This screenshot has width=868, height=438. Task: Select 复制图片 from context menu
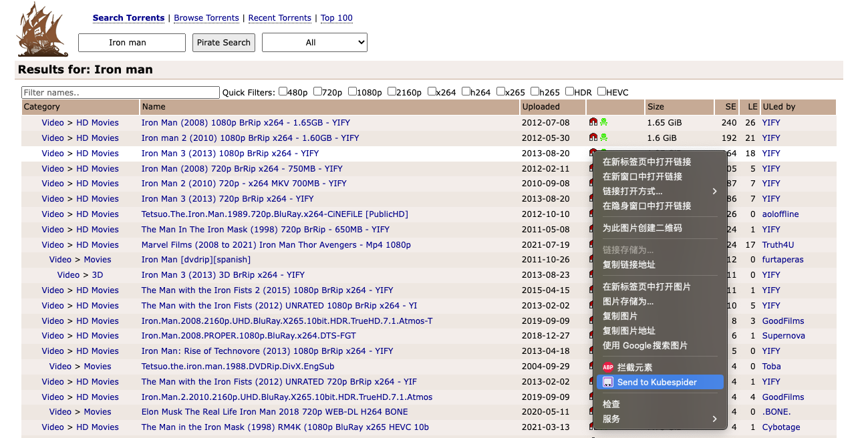[659, 316]
